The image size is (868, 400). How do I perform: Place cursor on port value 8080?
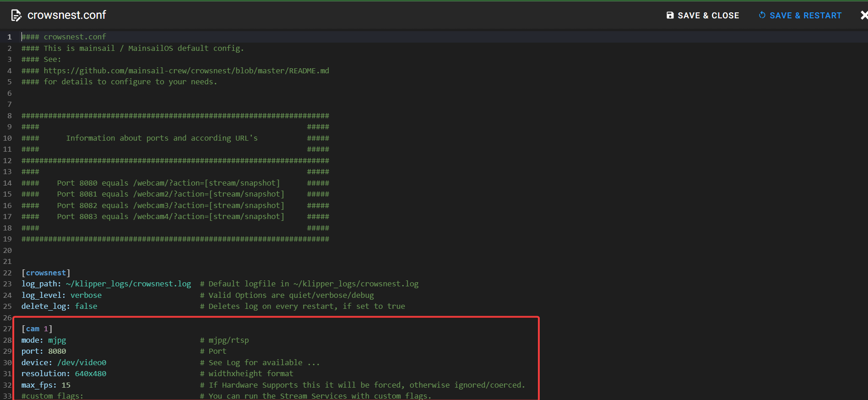coord(57,351)
